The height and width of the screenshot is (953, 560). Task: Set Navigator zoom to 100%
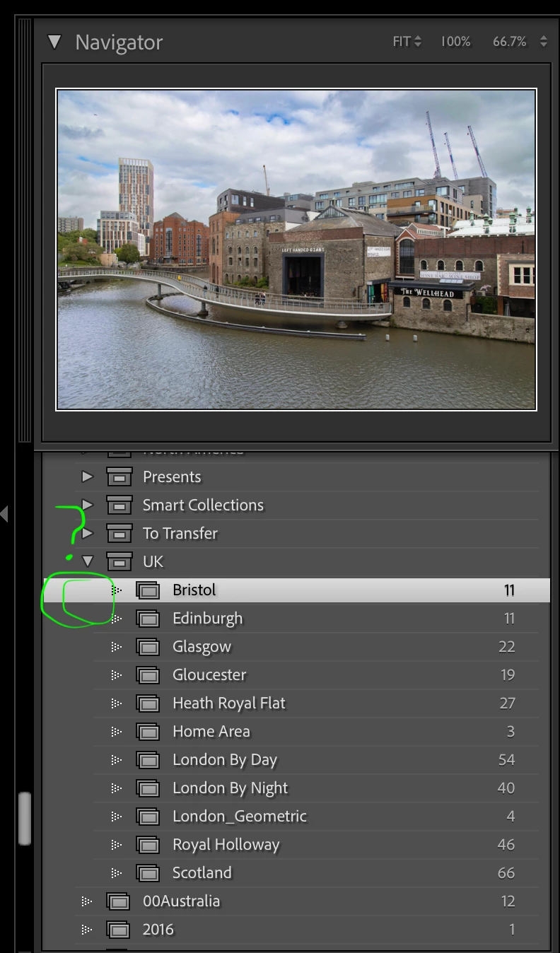tap(455, 42)
